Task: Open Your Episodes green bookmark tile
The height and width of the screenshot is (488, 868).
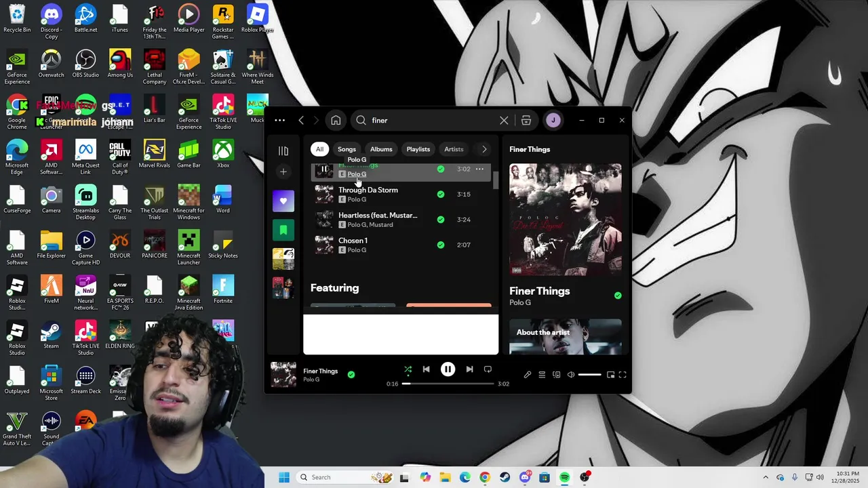Action: (283, 230)
